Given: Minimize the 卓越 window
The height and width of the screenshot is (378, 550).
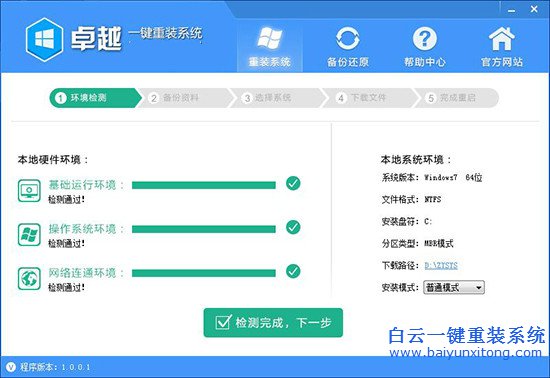Looking at the screenshot, I should pos(512,10).
